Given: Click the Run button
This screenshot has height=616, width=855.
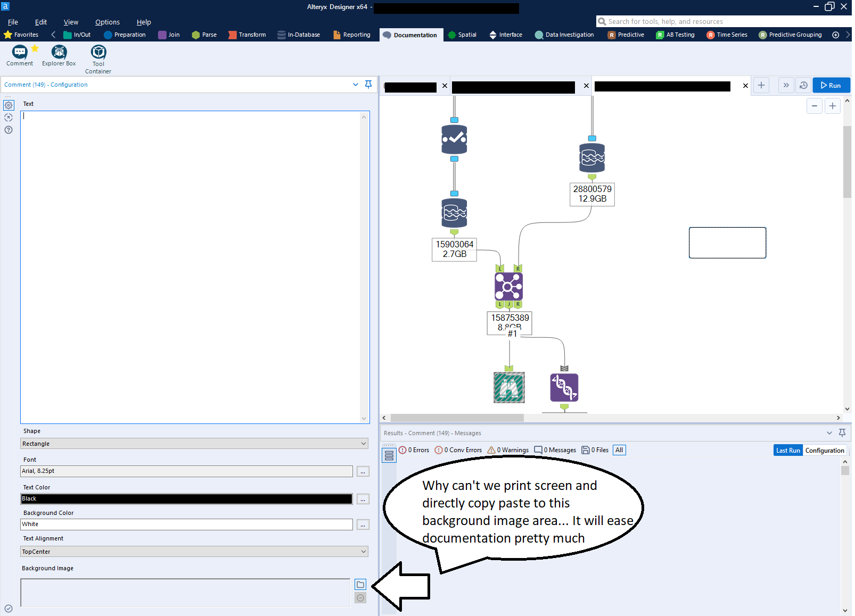Looking at the screenshot, I should point(831,85).
